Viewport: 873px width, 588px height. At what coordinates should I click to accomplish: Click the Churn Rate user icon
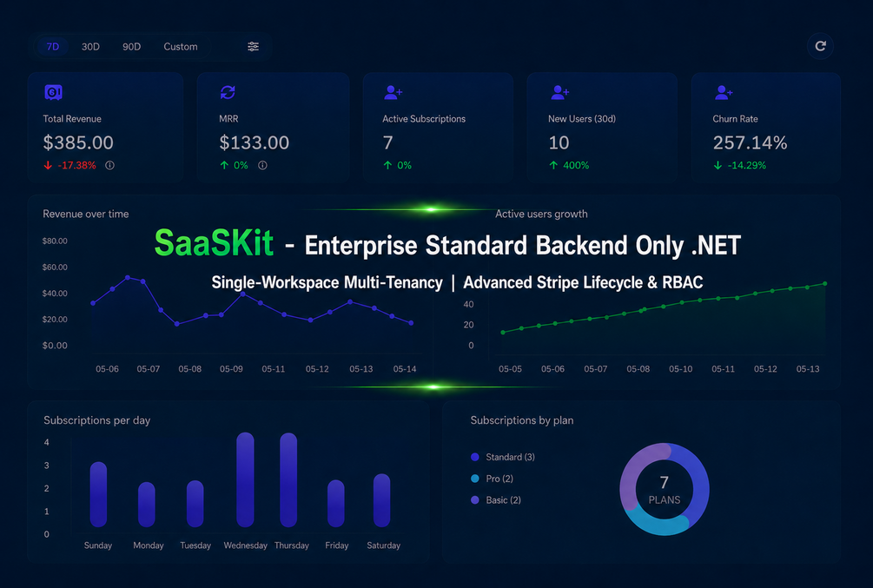[724, 92]
